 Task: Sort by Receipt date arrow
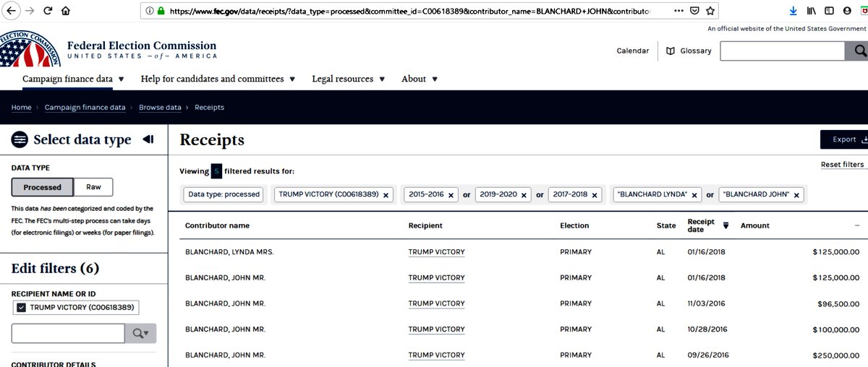click(x=726, y=225)
